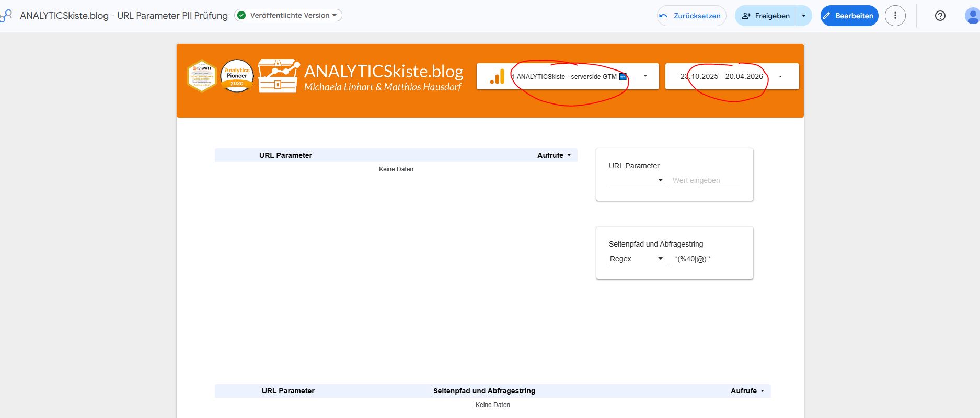Click the URL Parameter header in top table
The image size is (980, 418).
[285, 155]
